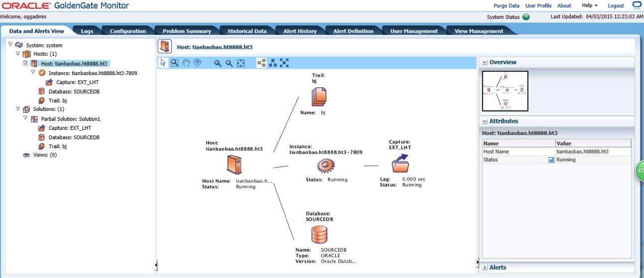Choose the pan hand tool
This screenshot has width=644, height=278.
tap(186, 63)
